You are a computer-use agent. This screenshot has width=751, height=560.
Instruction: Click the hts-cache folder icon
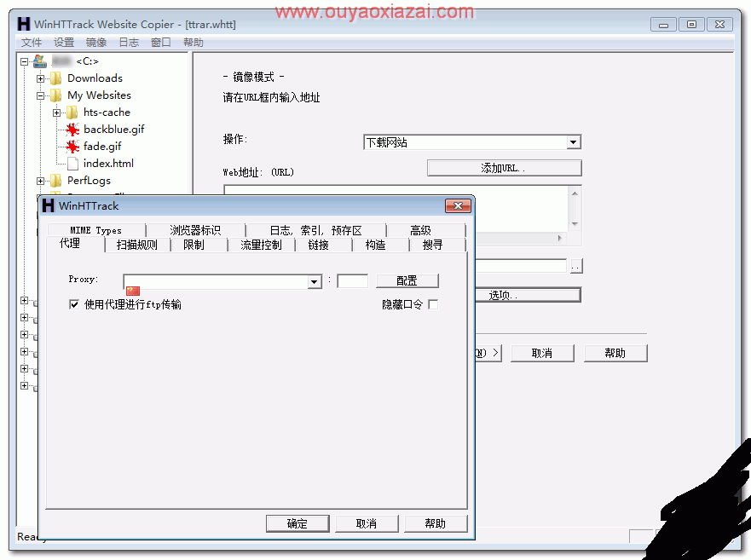point(72,113)
